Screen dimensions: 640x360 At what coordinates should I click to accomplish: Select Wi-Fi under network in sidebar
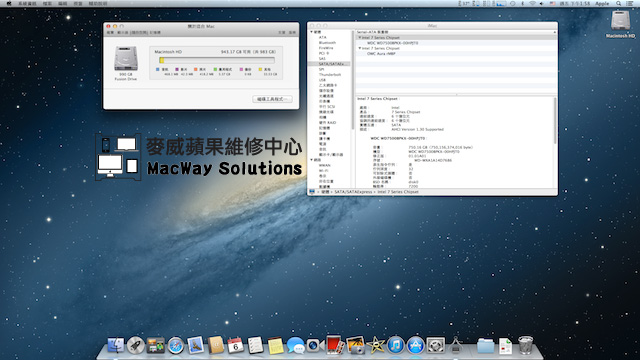pos(323,171)
